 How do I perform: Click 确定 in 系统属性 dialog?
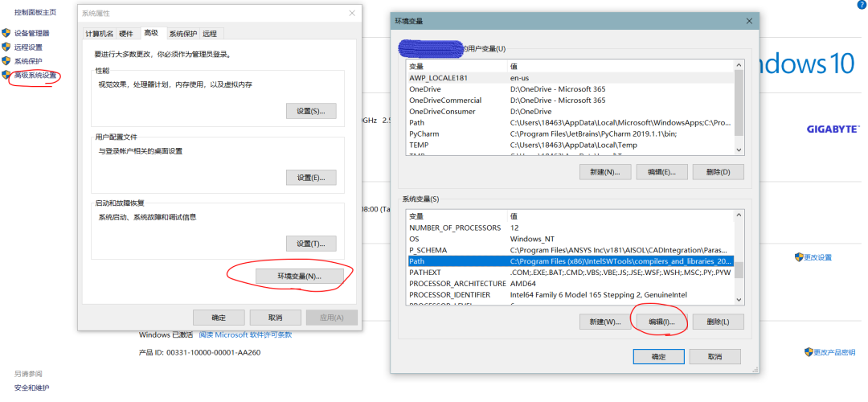click(x=219, y=318)
